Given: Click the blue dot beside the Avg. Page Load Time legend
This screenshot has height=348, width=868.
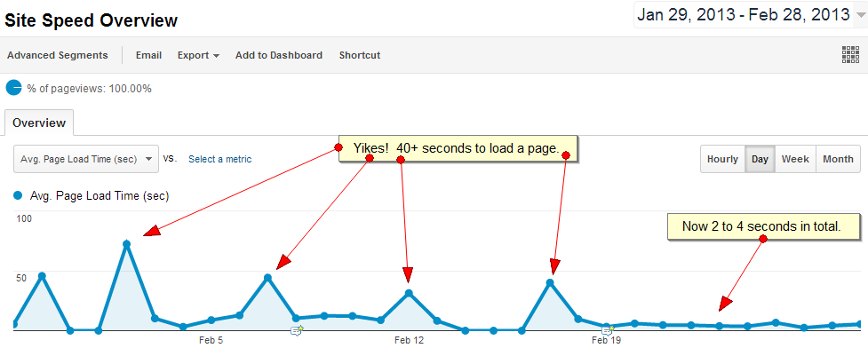Looking at the screenshot, I should [x=19, y=195].
